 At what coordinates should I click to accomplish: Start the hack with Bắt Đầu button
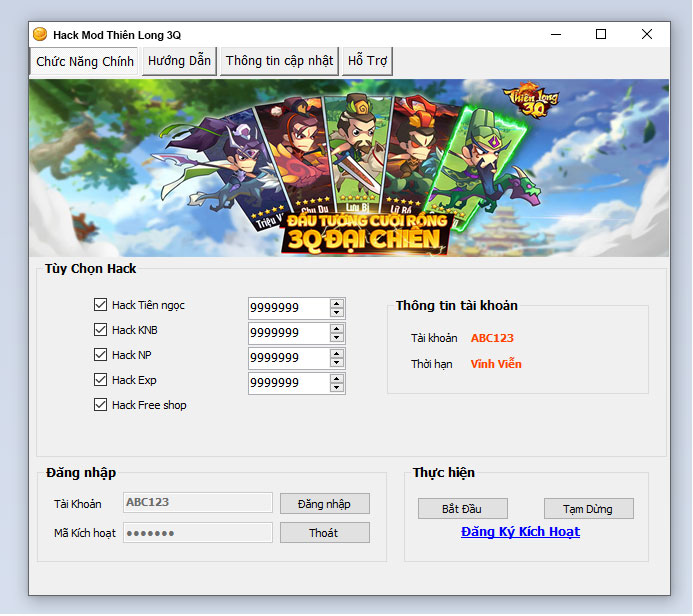[463, 509]
